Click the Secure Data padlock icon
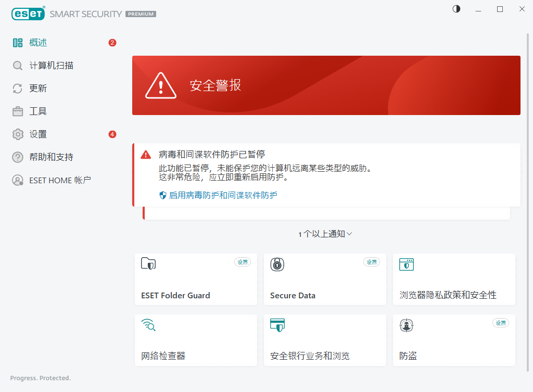Screen dimensions: 533x392 pos(277,264)
